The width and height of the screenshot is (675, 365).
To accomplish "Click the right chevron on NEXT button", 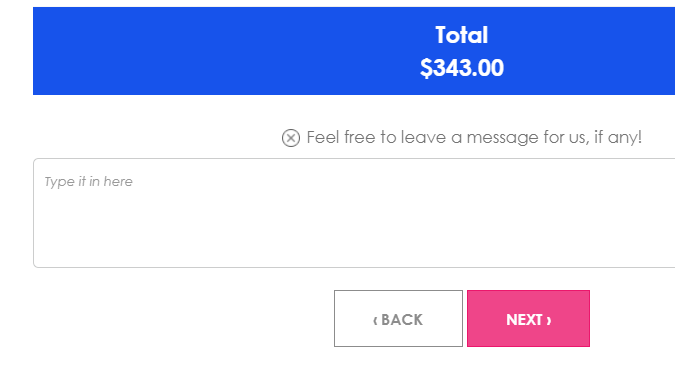I will 548,320.
